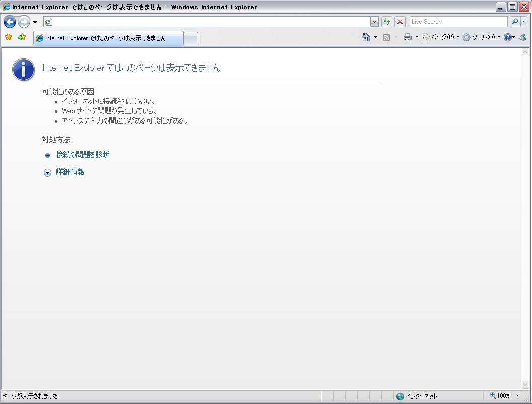Expand the Help dropdown arrow
This screenshot has width=532, height=404.
pos(514,37)
